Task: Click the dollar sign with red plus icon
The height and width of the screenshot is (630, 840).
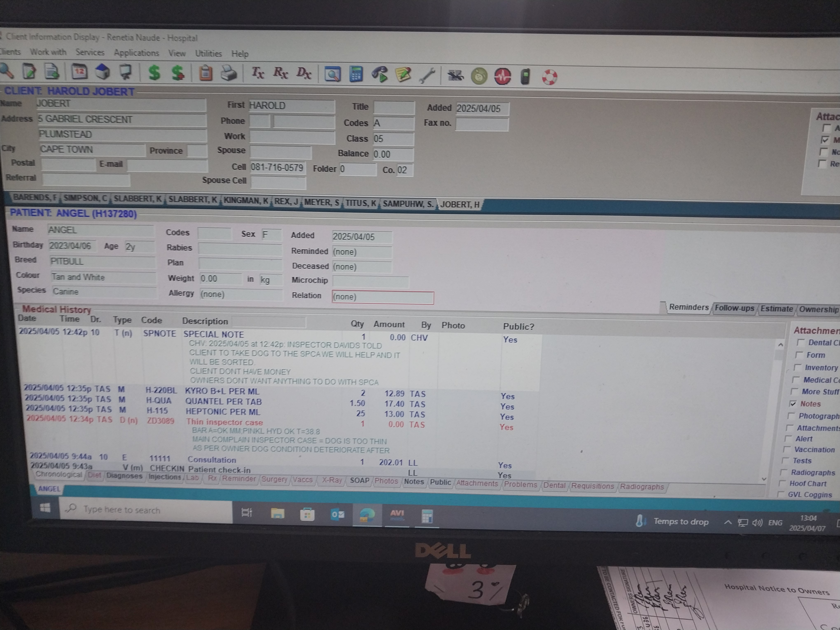Action: click(x=178, y=72)
